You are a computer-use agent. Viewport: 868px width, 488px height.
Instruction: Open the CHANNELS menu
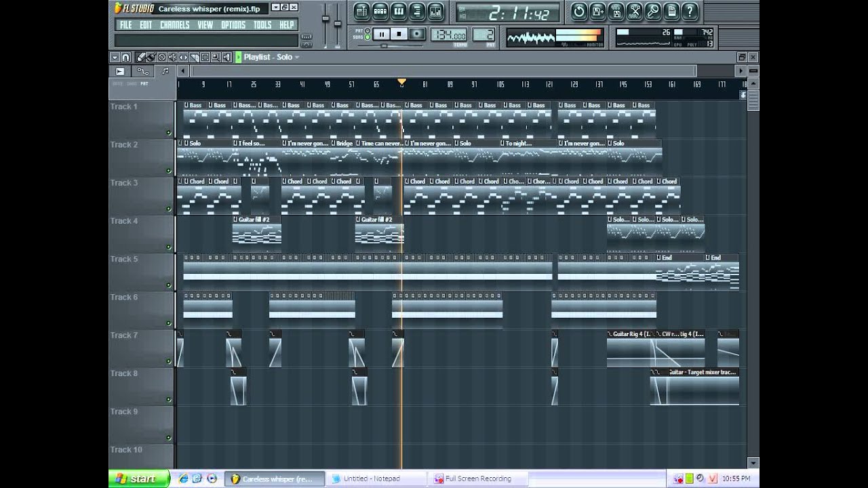[175, 25]
